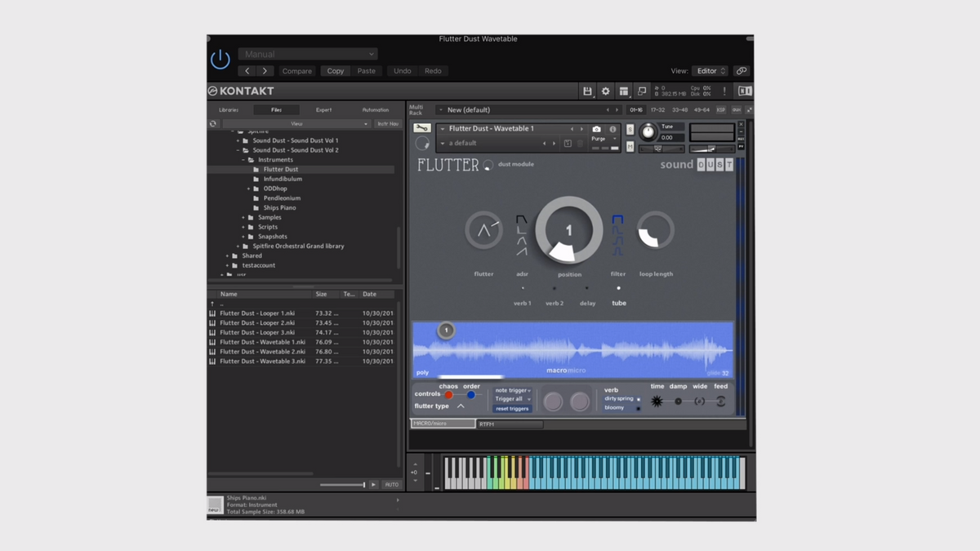This screenshot has height=551, width=980.
Task: Open the note trigger dropdown
Action: [512, 390]
